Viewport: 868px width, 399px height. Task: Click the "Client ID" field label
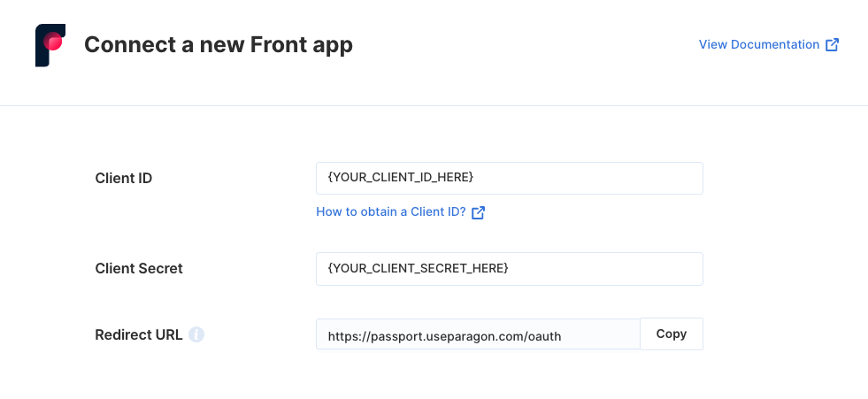[124, 178]
